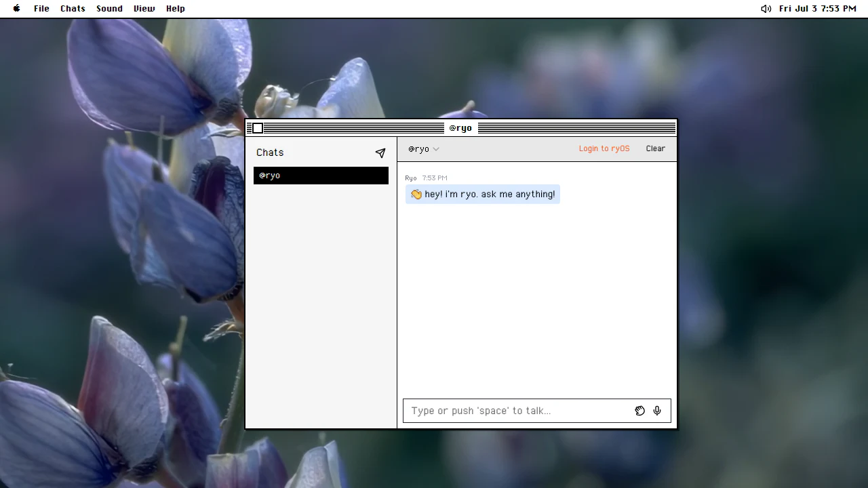The image size is (868, 488).
Task: Click the date and time in menu bar
Action: (x=818, y=9)
